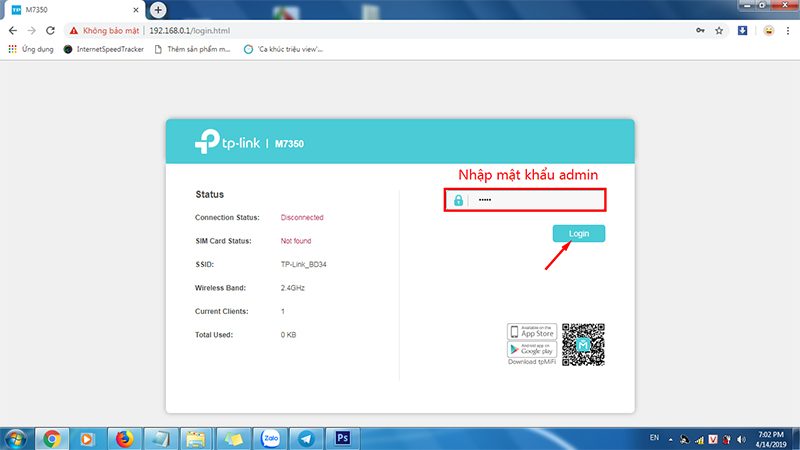
Task: Click the App Store download badge
Action: tap(532, 332)
